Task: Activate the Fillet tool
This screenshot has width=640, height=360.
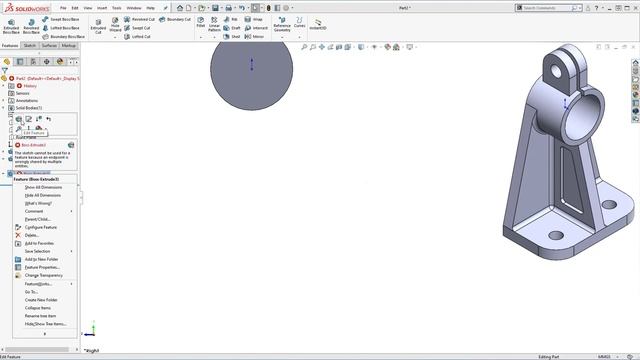Action: [200, 22]
